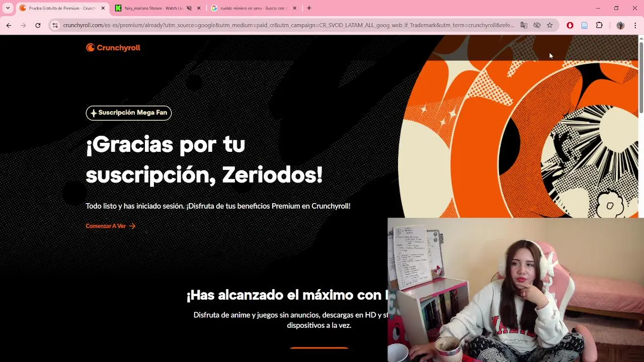Viewport: 644px width, 362px height.
Task: Bookmark this page with the star icon
Action: (x=550, y=25)
